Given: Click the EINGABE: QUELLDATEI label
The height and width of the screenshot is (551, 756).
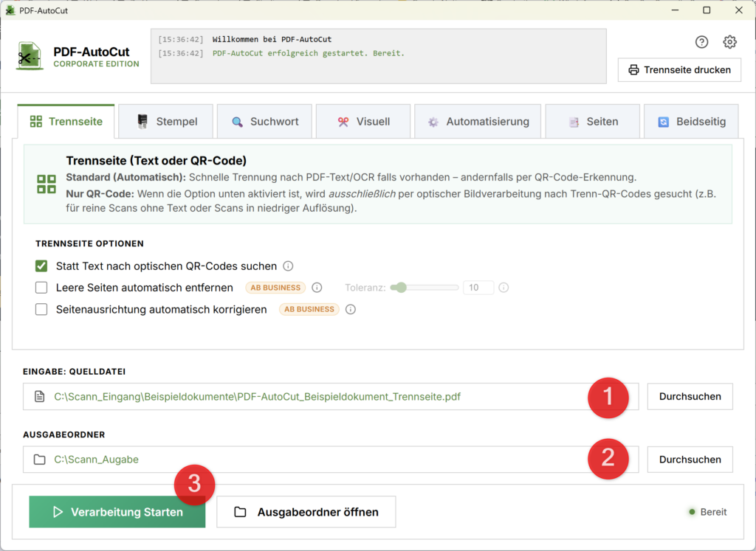Looking at the screenshot, I should click(75, 372).
